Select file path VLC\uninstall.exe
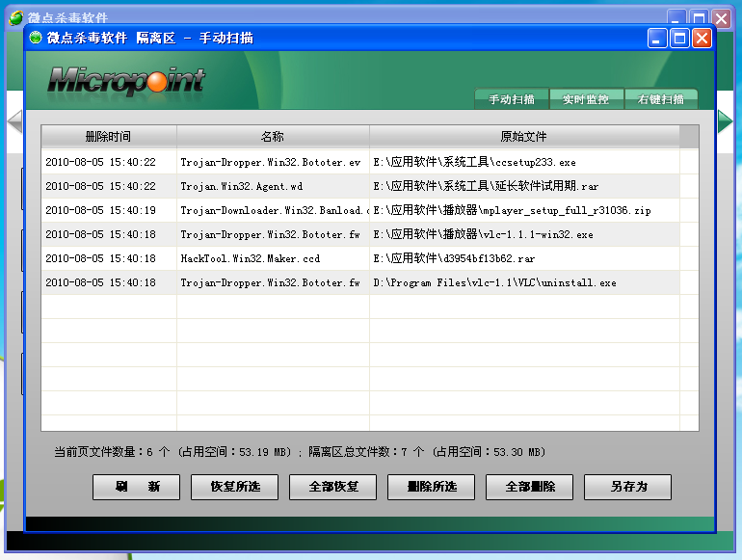Screen dimensions: 742x560 click(494, 282)
